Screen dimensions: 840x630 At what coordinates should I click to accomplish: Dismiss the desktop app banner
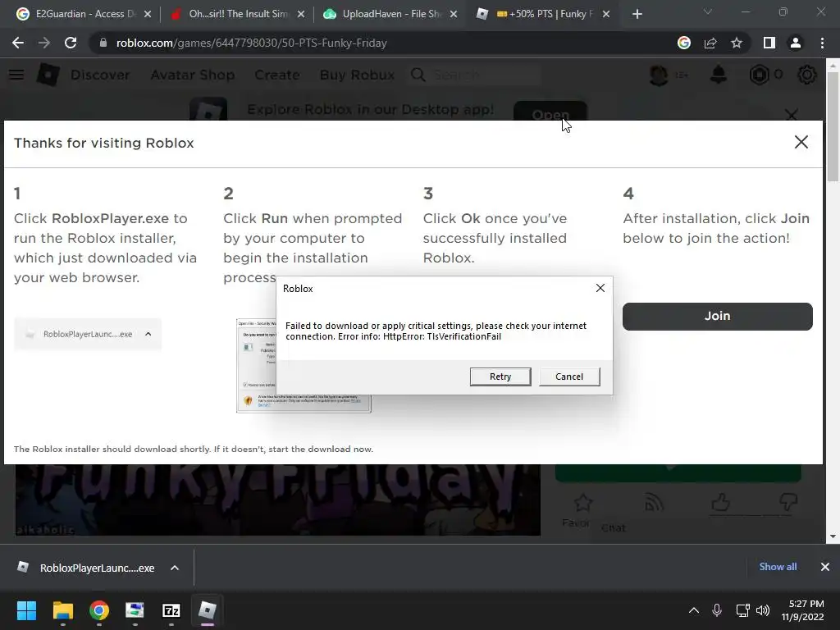click(792, 114)
